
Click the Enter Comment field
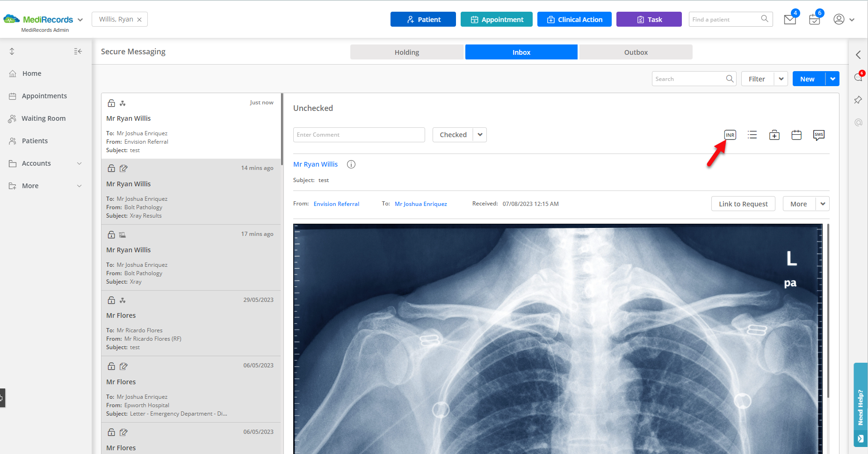[359, 135]
